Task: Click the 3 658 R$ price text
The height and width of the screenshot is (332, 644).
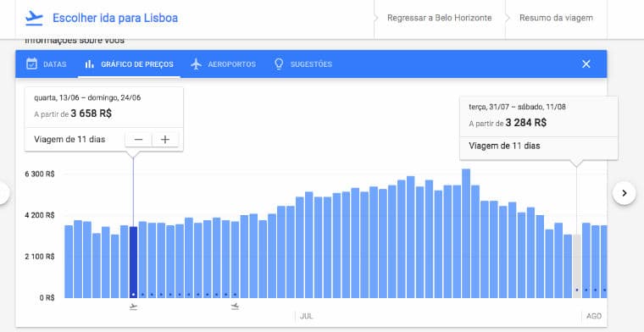Action: click(x=92, y=113)
